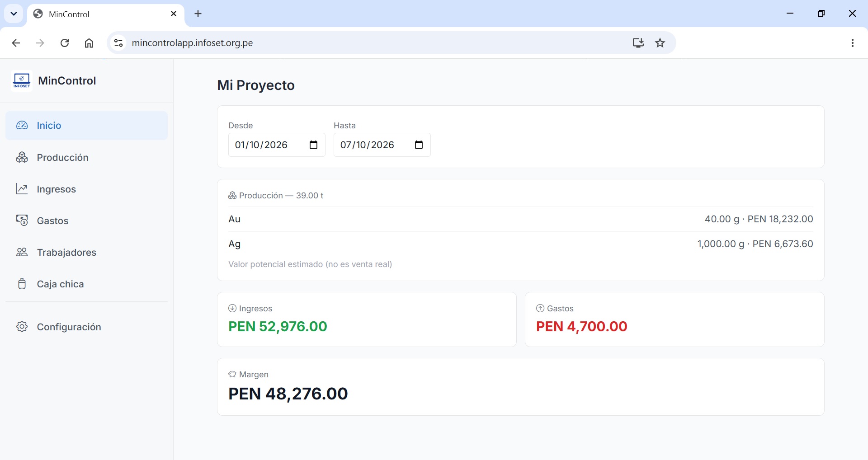
Task: Go to the browser home page
Action: pos(89,43)
